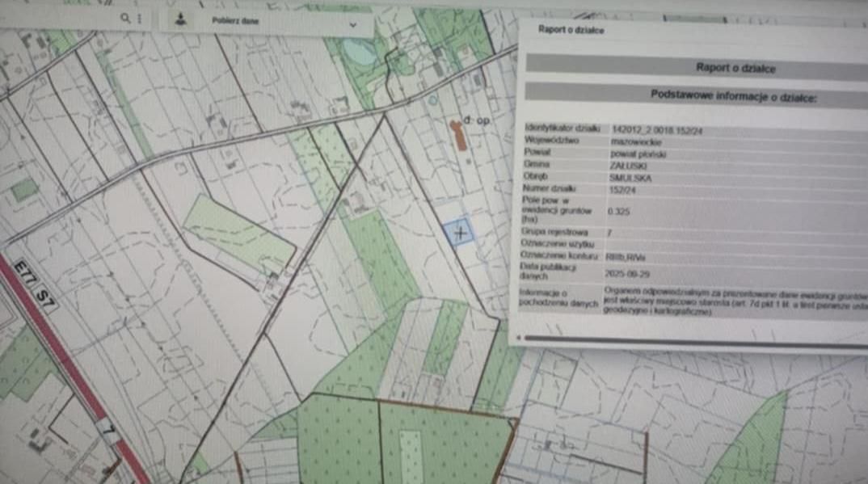Click the download icon beside Pobierz dane
Image resolution: width=868 pixels, height=484 pixels.
click(180, 19)
